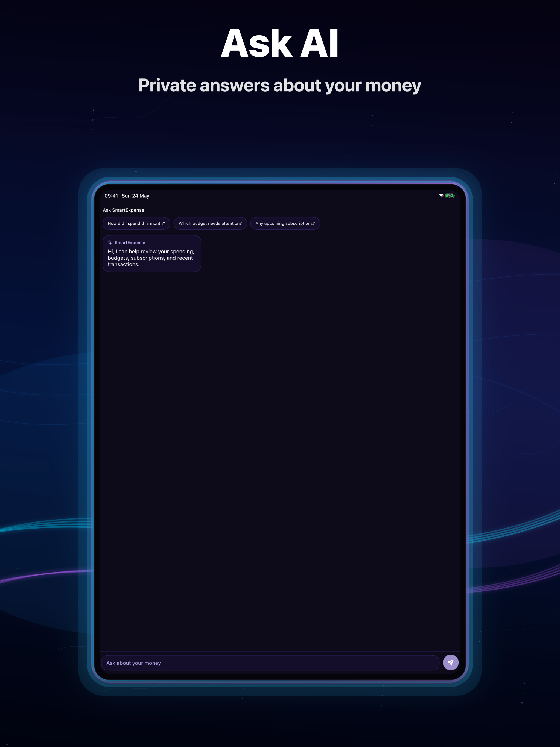This screenshot has height=747, width=560.
Task: Tap the 09:41 clock in status bar
Action: click(111, 196)
